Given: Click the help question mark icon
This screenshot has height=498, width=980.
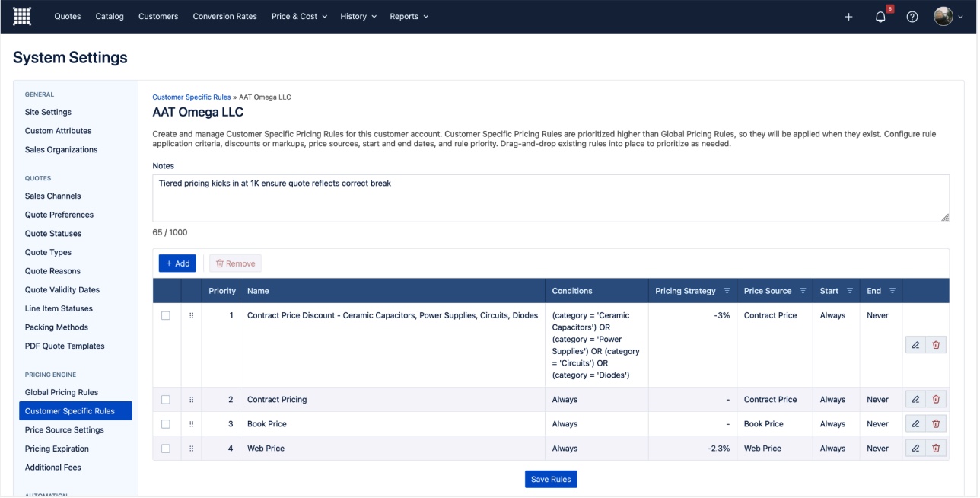Looking at the screenshot, I should [x=912, y=17].
